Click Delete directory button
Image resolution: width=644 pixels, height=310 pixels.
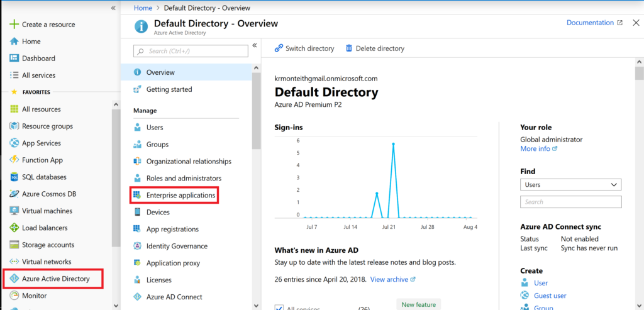375,48
